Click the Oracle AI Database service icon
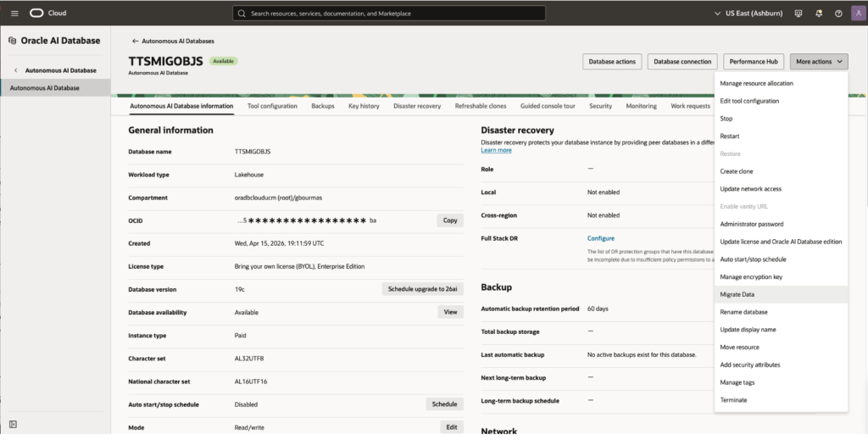Viewport: 868px width, 440px height. 13,41
